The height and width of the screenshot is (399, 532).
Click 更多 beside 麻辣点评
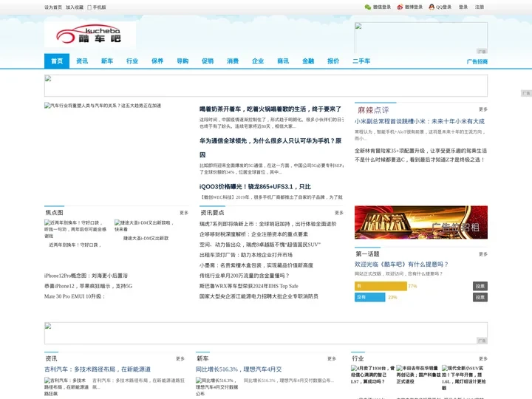[x=483, y=109]
